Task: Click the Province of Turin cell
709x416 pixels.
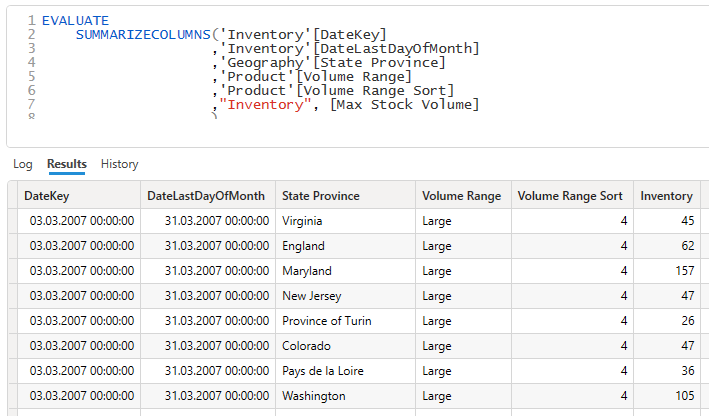Action: [x=327, y=321]
